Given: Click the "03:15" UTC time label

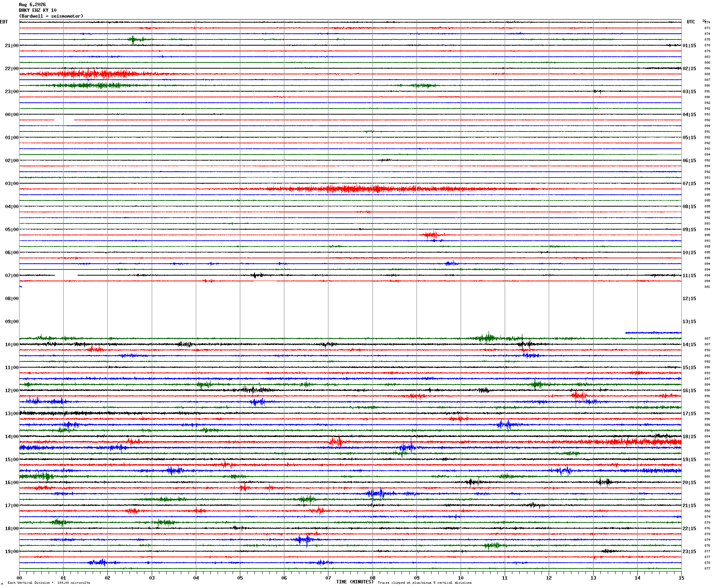Looking at the screenshot, I should [x=689, y=92].
